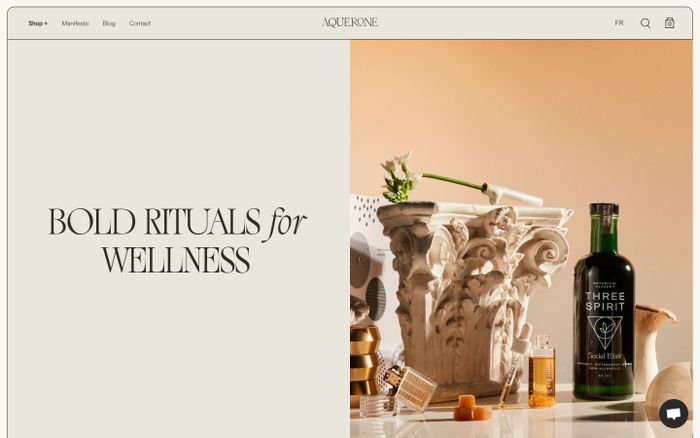Screen dimensions: 700x438
Task: Click the crystal cube lighter object
Action: pos(408,386)
